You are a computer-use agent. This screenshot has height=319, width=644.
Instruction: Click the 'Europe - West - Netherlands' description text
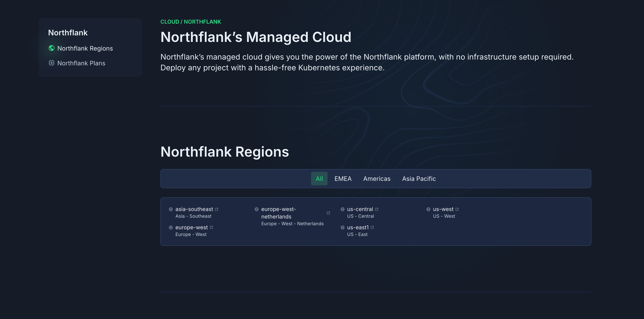[x=293, y=224]
